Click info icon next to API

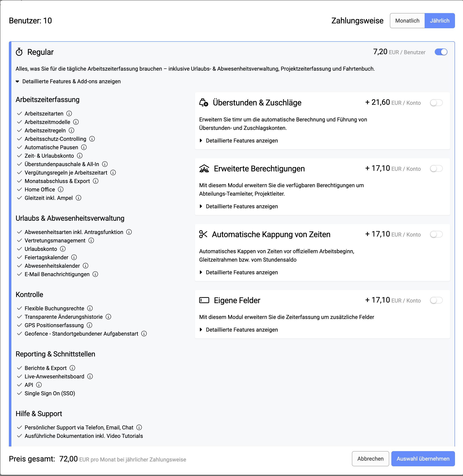click(x=39, y=385)
